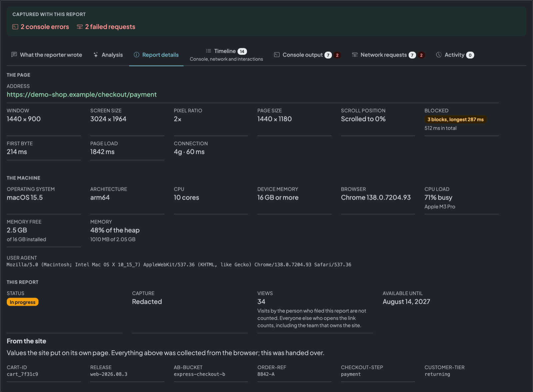This screenshot has width=533, height=392.
Task: Click the speech bubble icon beside What the reporter wrote
Action: click(14, 55)
